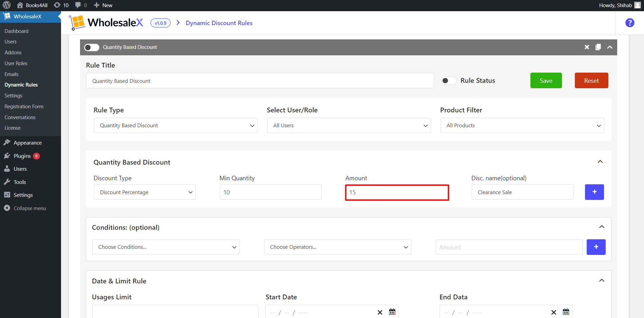Image resolution: width=644 pixels, height=318 pixels.
Task: Click the Amount field showing 15
Action: tap(397, 192)
